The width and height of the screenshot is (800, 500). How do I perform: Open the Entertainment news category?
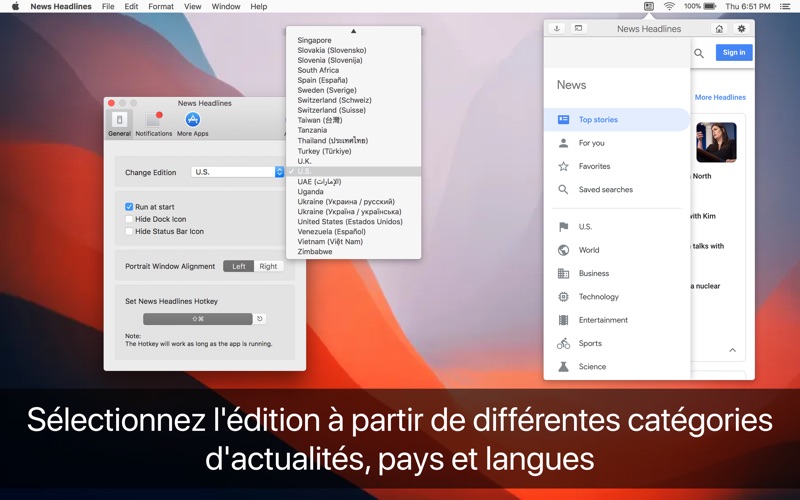pyautogui.click(x=617, y=320)
